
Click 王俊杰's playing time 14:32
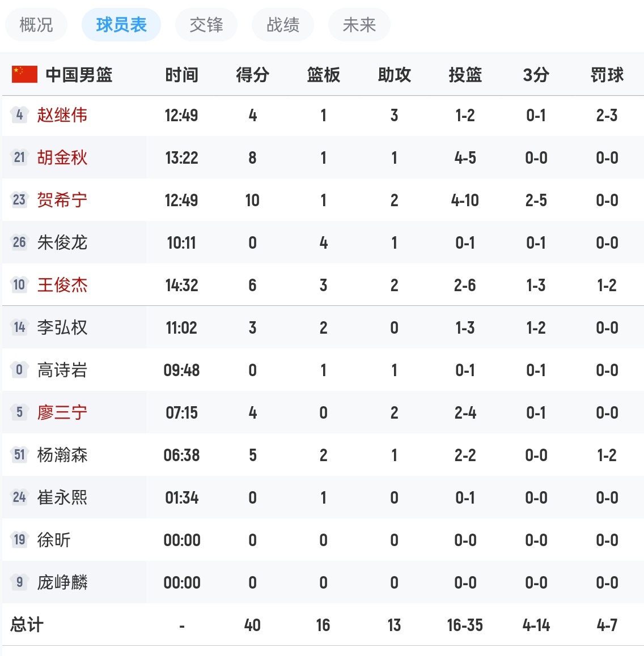[x=181, y=286]
